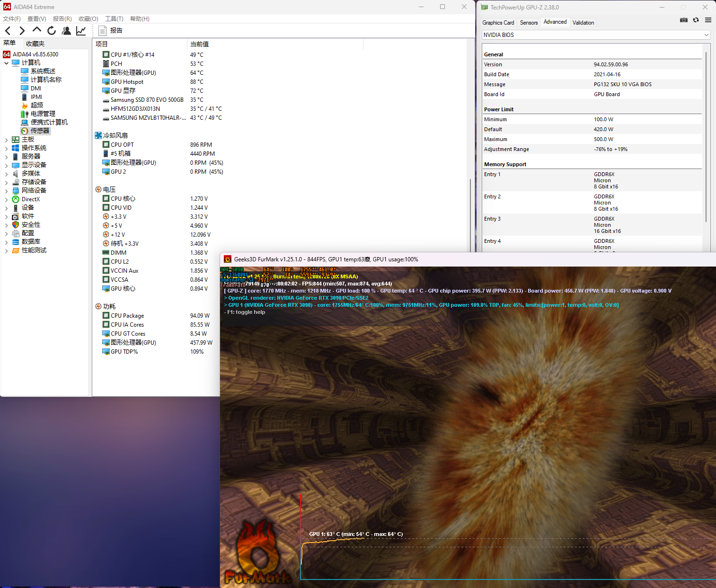This screenshot has height=588, width=716.
Task: Click the 性能测试 benchmark icon in tree
Action: 16,250
